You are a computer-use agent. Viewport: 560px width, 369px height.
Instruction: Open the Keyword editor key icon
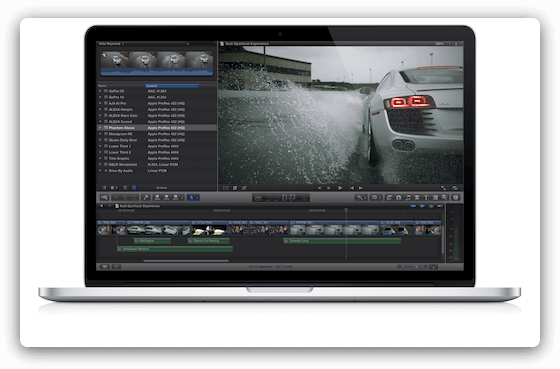coord(146,198)
